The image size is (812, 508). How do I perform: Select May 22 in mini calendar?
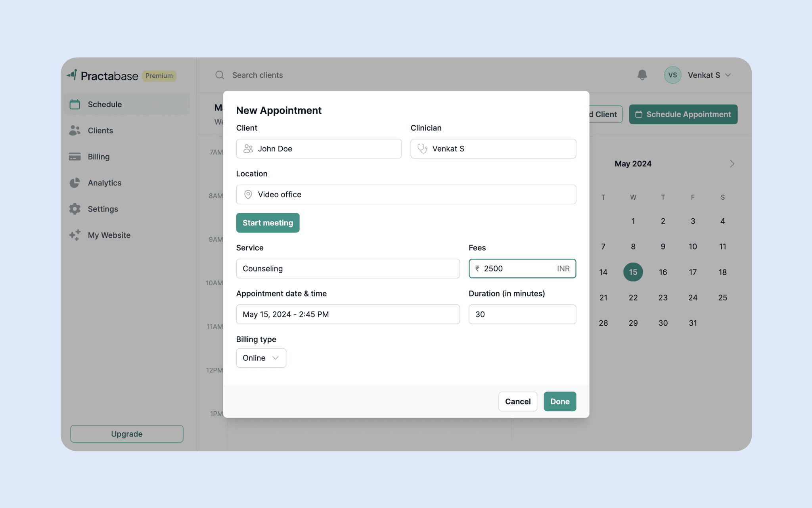coord(633,298)
